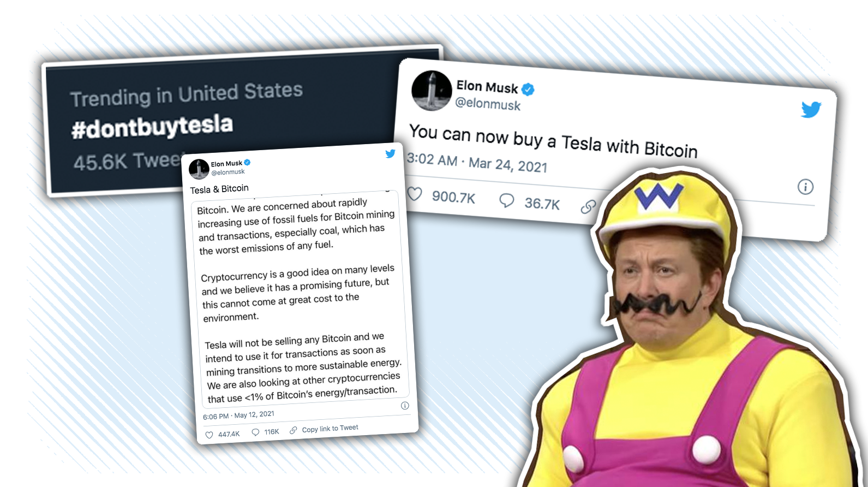This screenshot has width=868, height=487.
Task: Click info icon above the 6:06 PM timestamp
Action: (405, 406)
